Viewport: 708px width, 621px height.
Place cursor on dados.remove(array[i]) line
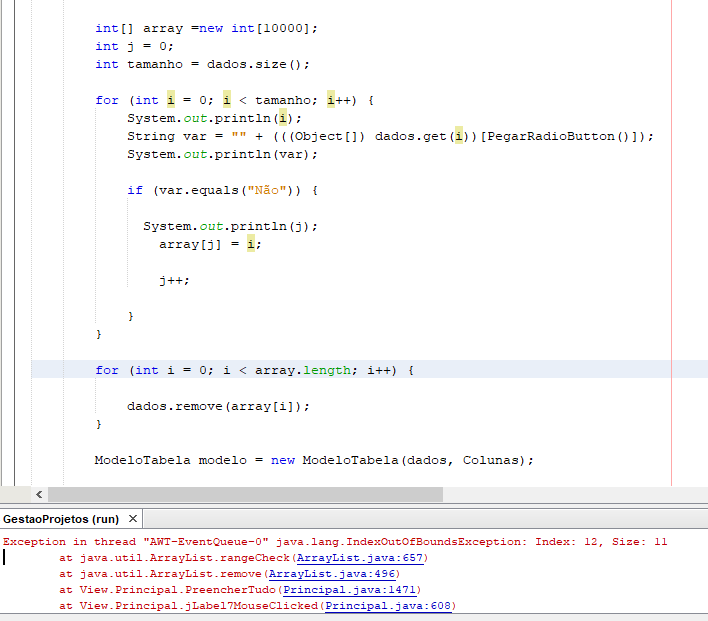pyautogui.click(x=218, y=406)
